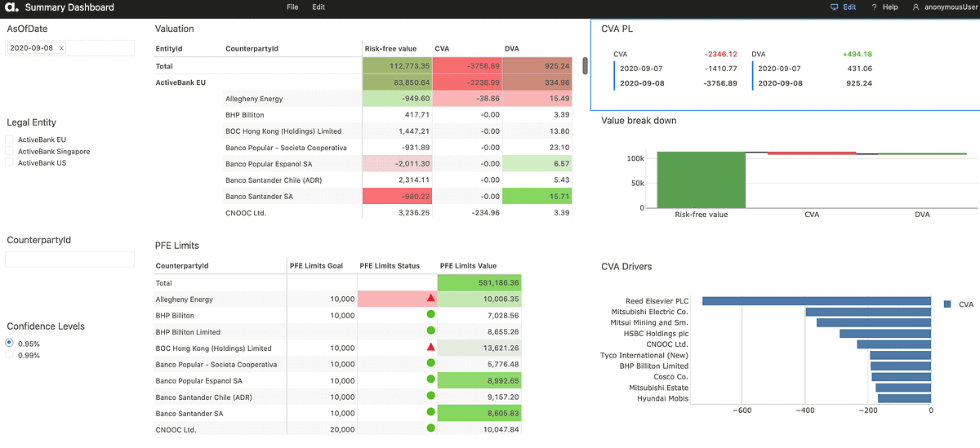Expand the ActiveBank EU row
The width and height of the screenshot is (980, 448).
point(180,82)
